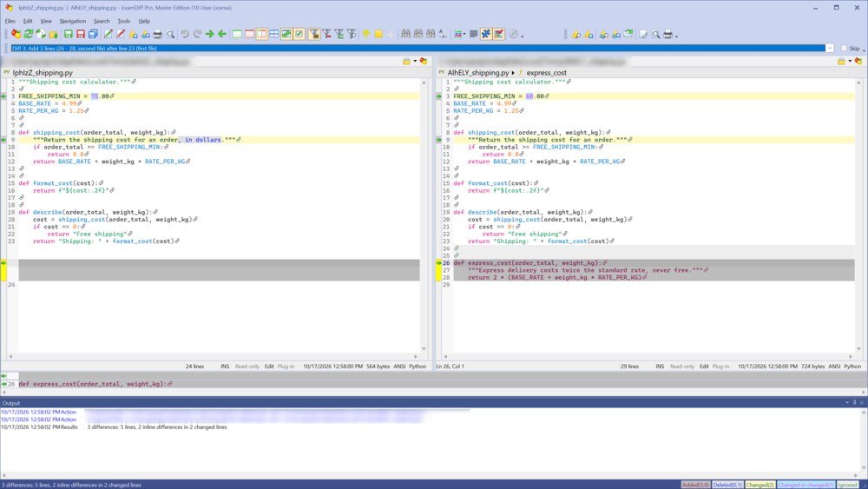Click the yellow up arrow previous difference
Viewport: 868px width, 489px height.
366,35
